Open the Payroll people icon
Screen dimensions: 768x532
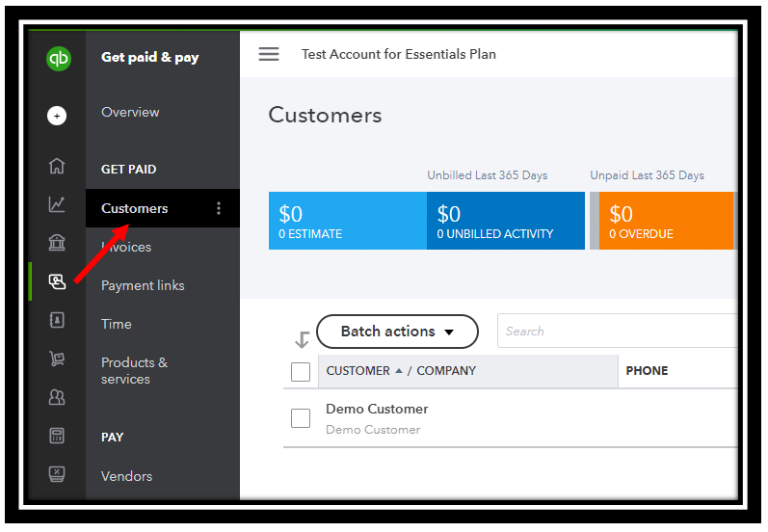point(57,397)
